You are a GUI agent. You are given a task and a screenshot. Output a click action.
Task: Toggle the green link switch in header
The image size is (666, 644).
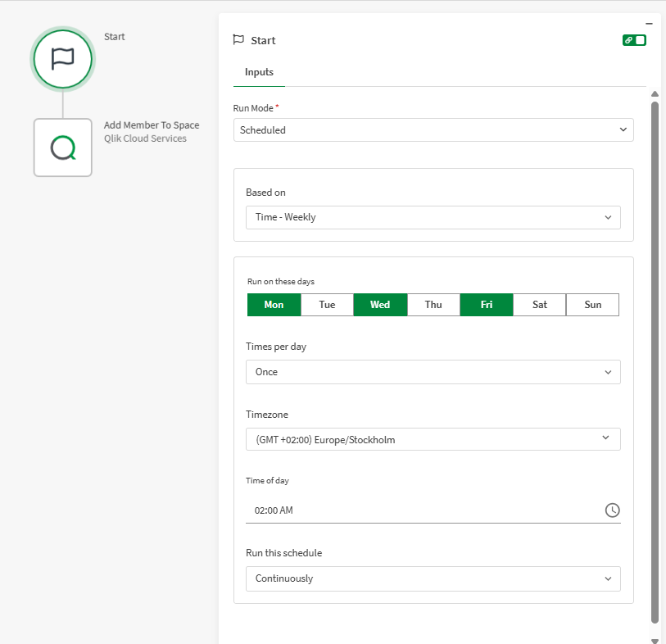(634, 40)
